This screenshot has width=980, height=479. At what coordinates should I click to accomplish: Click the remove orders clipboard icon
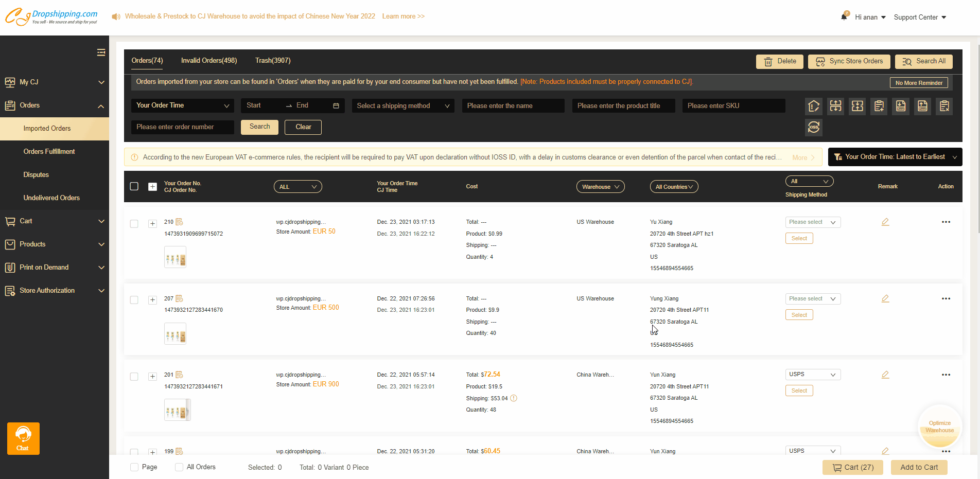pyautogui.click(x=944, y=107)
